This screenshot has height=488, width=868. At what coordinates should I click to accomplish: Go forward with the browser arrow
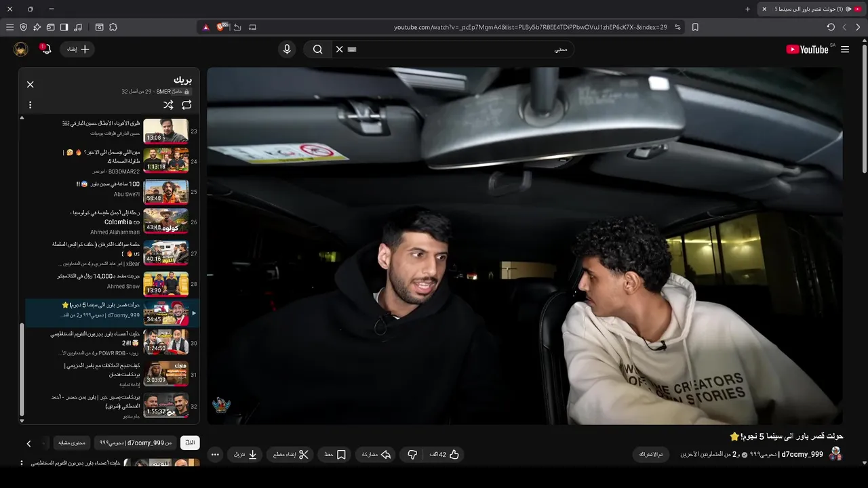pyautogui.click(x=844, y=27)
